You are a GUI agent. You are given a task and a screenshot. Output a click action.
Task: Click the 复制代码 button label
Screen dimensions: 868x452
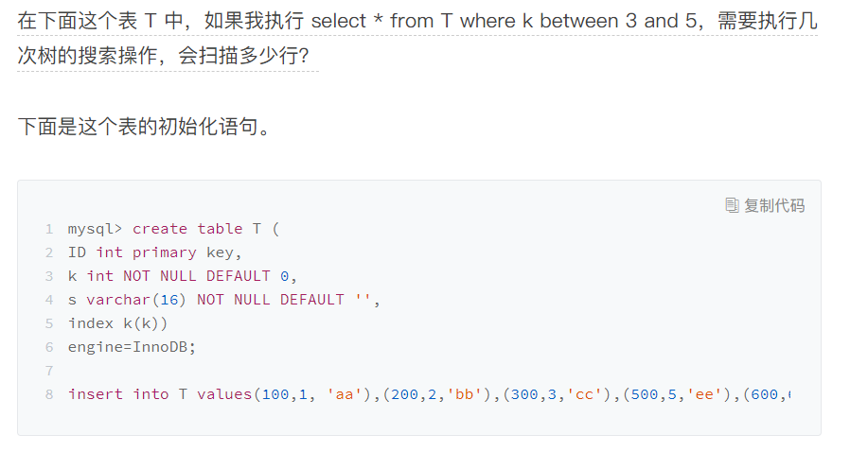click(x=774, y=205)
